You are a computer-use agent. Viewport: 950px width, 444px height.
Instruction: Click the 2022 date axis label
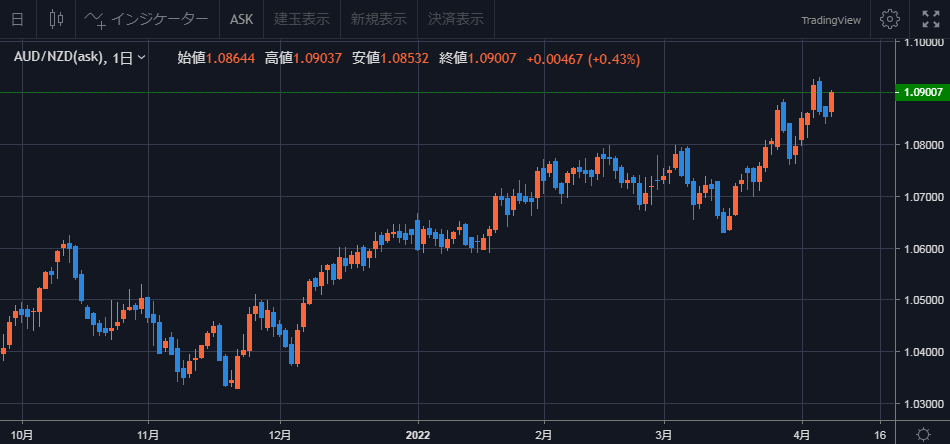(x=418, y=435)
